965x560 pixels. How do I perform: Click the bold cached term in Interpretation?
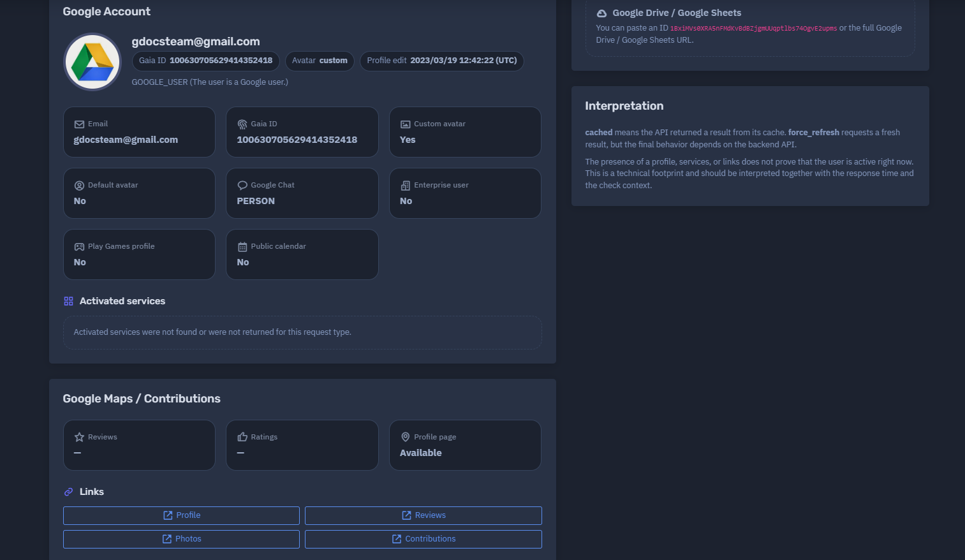click(x=599, y=133)
